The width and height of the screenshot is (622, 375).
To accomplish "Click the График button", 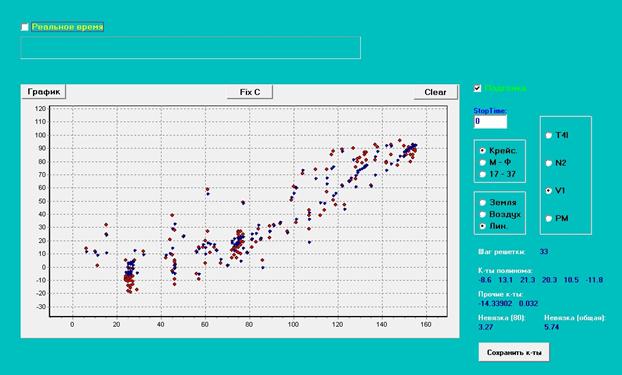I will (x=44, y=92).
